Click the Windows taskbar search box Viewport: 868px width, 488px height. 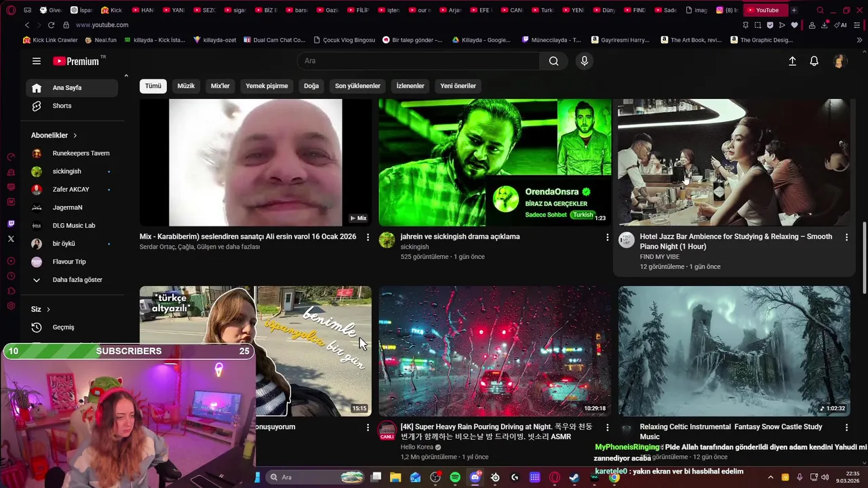click(315, 477)
